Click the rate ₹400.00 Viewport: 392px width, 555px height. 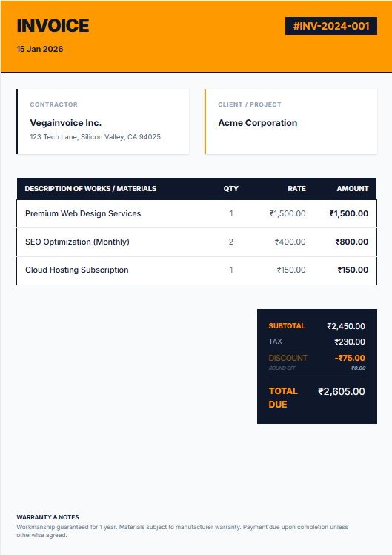click(x=290, y=242)
